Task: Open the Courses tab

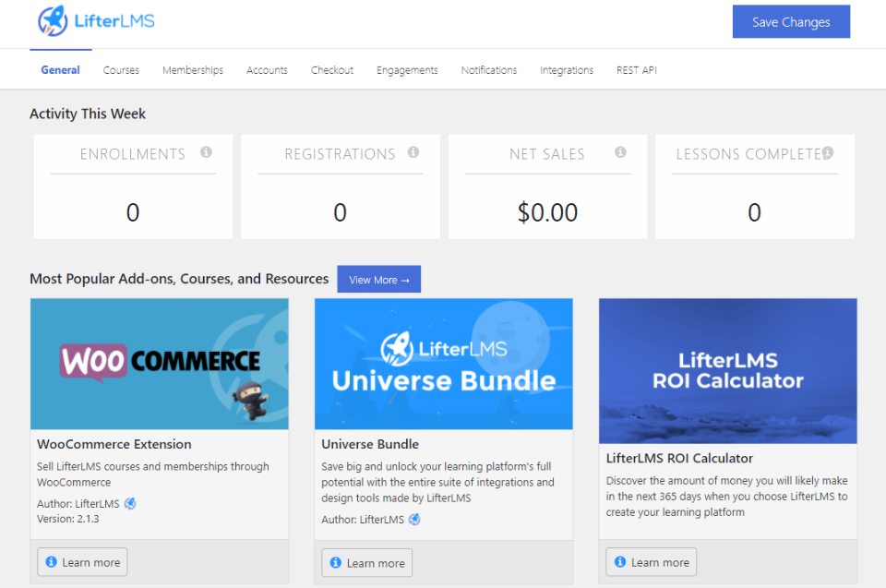Action: click(121, 70)
